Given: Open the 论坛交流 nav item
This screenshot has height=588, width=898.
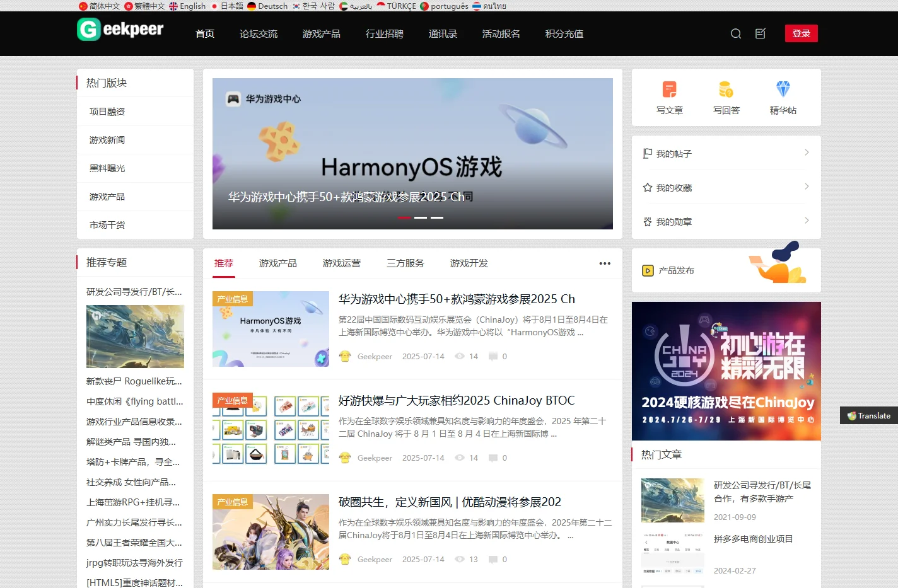Looking at the screenshot, I should click(259, 33).
